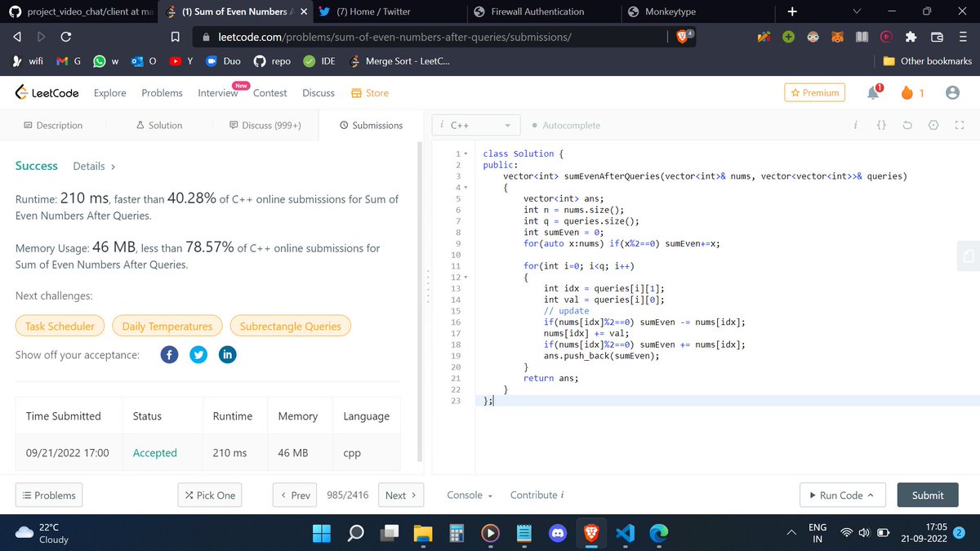Screen dimensions: 980x551
Task: Expand Run Code options caret
Action: (871, 495)
